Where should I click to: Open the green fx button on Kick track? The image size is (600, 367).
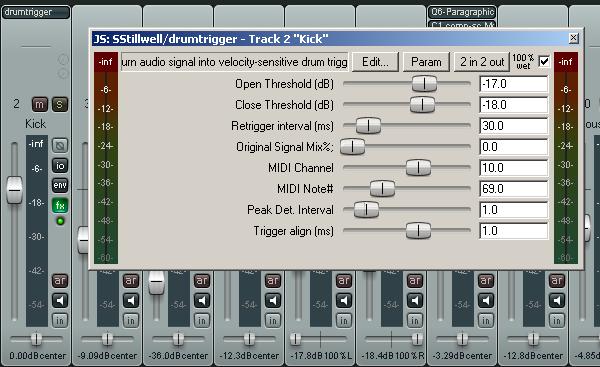(60, 206)
